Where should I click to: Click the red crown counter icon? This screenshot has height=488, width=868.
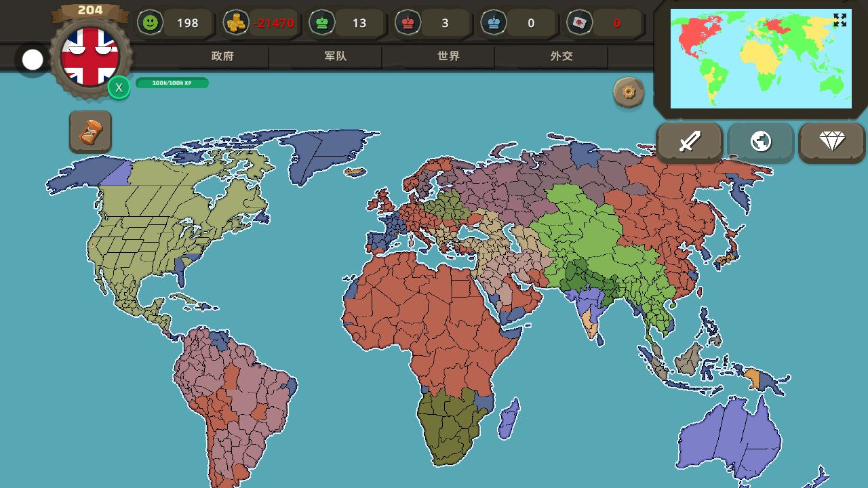pyautogui.click(x=408, y=22)
